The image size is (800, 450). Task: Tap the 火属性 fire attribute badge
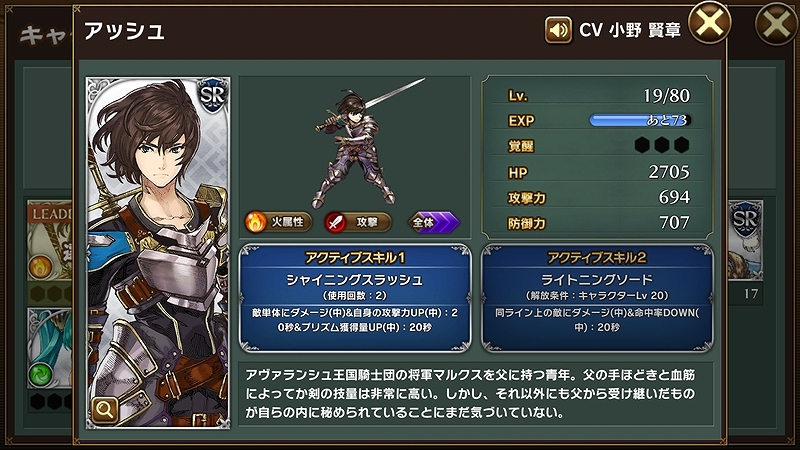[x=279, y=222]
